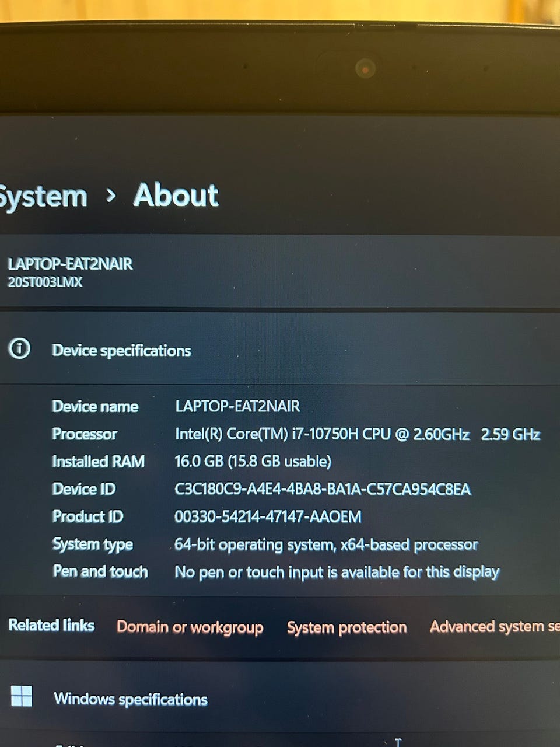
Task: Click the Processor label
Action: 85,434
